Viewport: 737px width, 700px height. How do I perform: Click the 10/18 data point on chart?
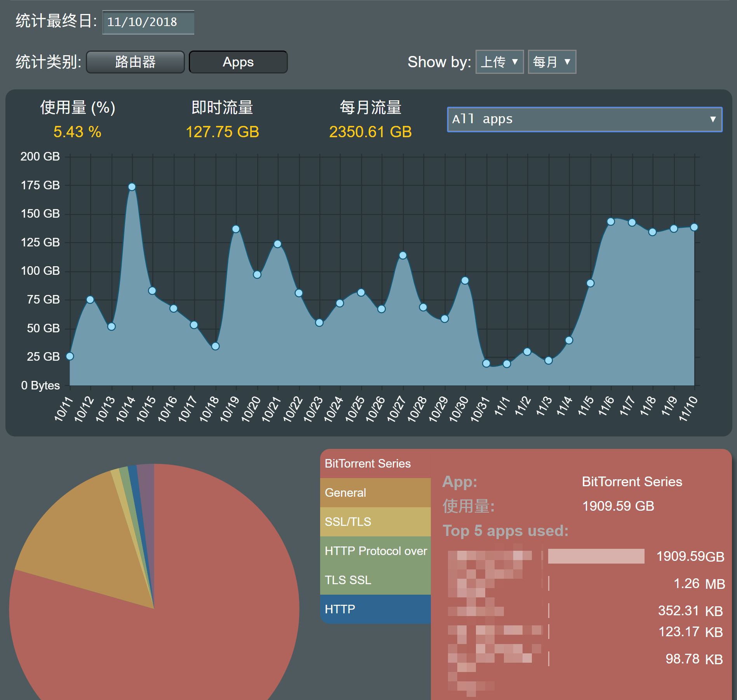point(215,346)
